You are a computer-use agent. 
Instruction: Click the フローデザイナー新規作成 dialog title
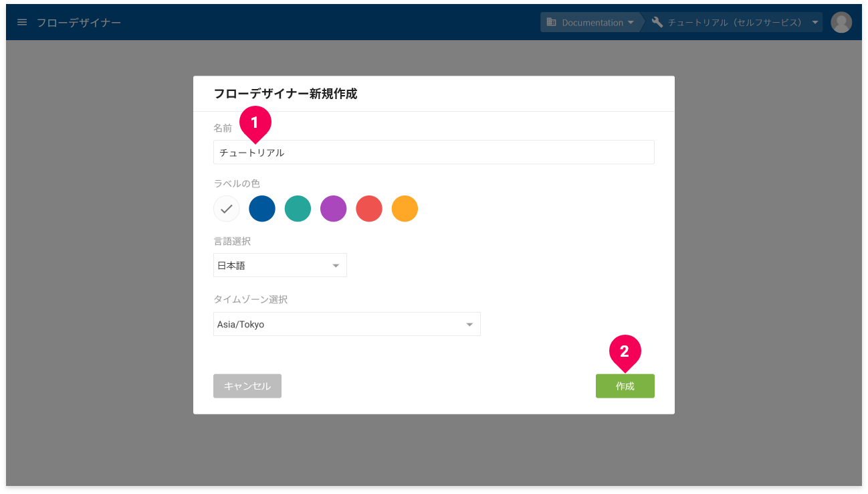point(286,94)
